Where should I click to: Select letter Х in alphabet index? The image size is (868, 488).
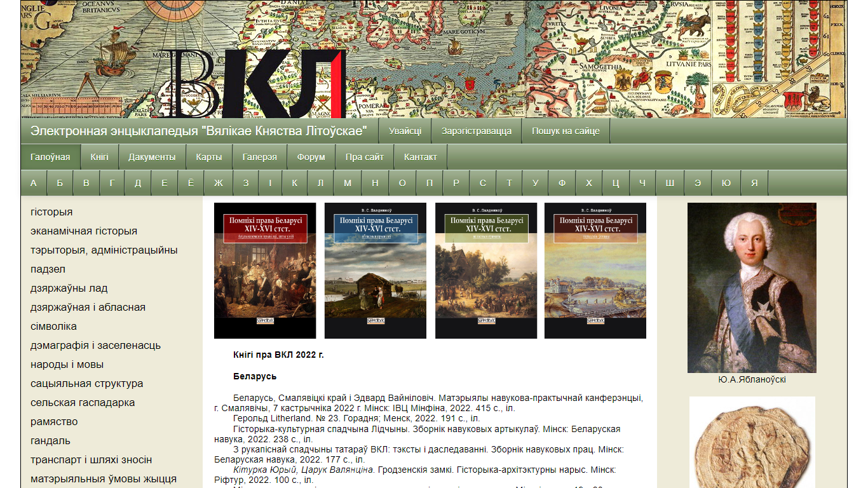pyautogui.click(x=589, y=183)
